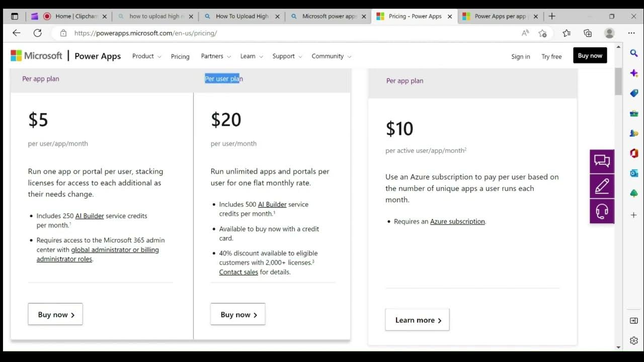Open Outlook icon in Edge sidebar
Image resolution: width=644 pixels, height=362 pixels.
(x=634, y=173)
